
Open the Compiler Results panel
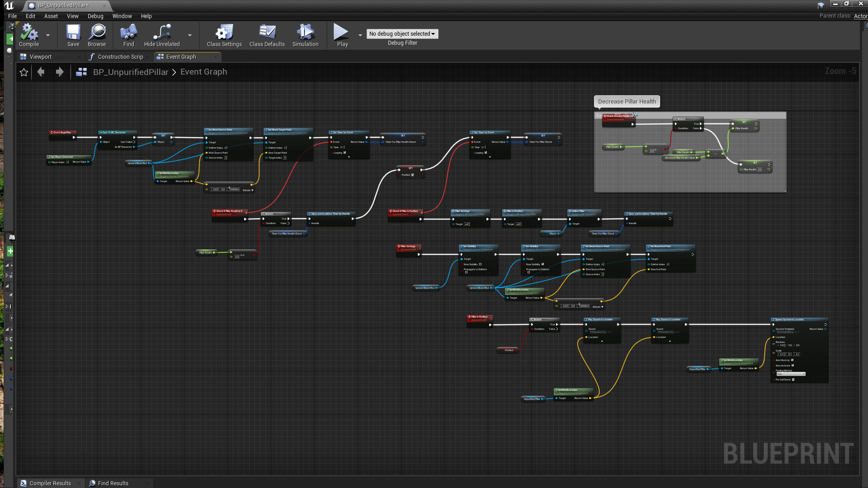50,483
